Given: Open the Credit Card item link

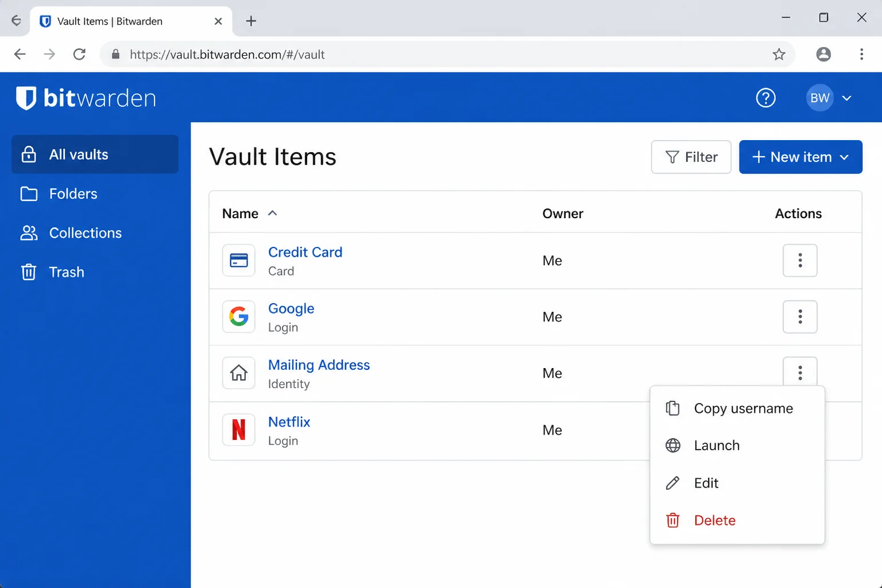Looking at the screenshot, I should (x=305, y=252).
